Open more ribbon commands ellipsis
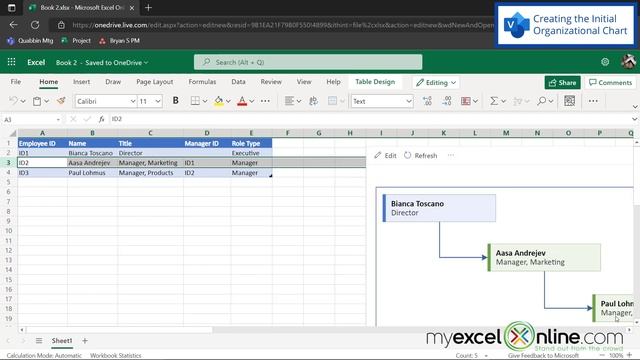The width and height of the screenshot is (640, 360). point(593,101)
